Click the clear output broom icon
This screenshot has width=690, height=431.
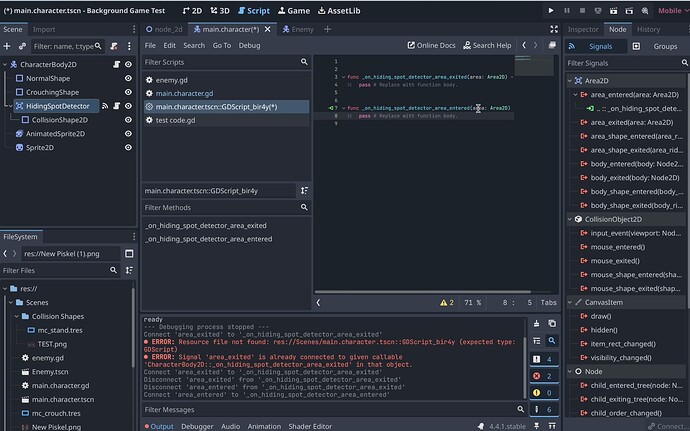point(538,323)
